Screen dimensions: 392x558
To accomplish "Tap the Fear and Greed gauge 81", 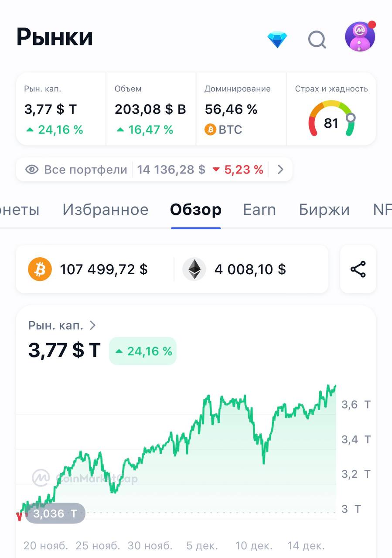I will pos(331,119).
